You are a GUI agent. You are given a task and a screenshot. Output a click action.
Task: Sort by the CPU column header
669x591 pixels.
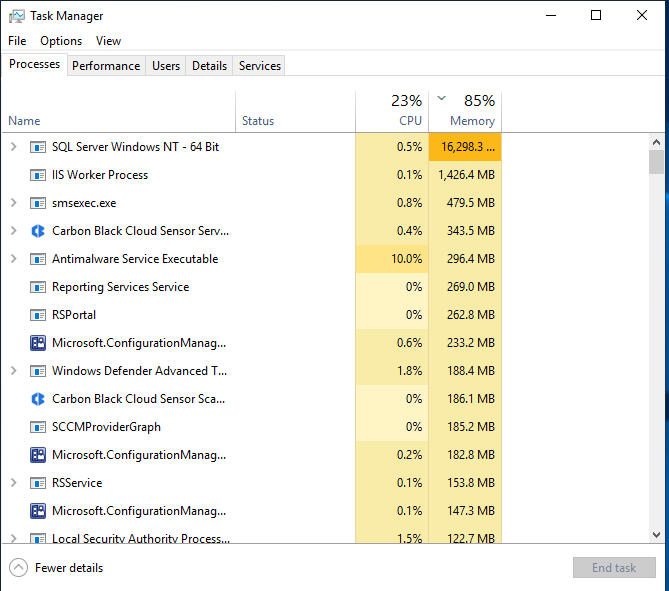[x=392, y=112]
